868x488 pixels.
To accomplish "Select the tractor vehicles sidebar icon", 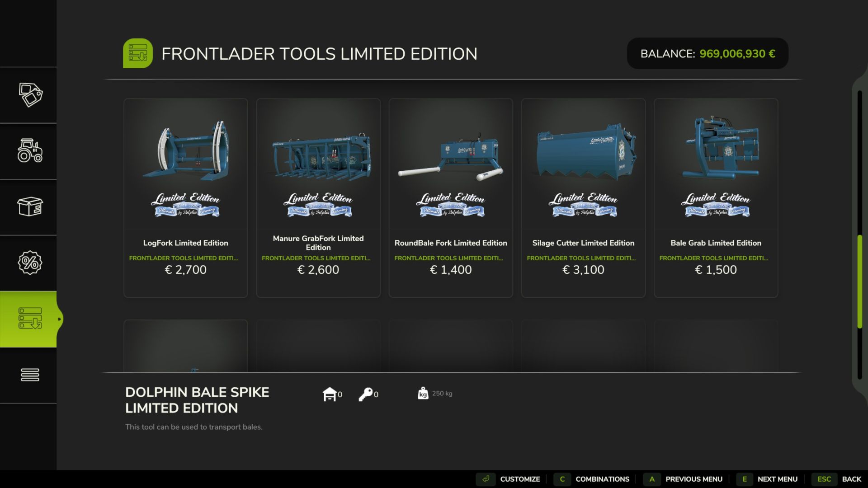I will [30, 150].
